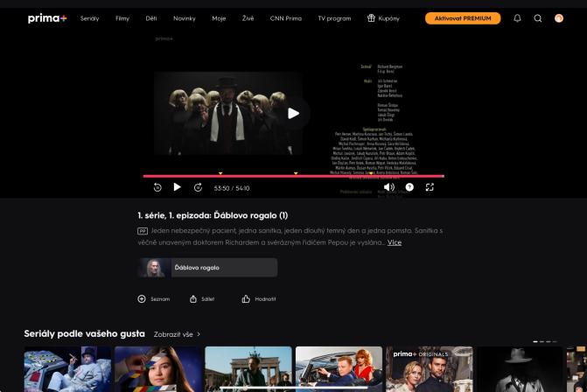The height and width of the screenshot is (392, 587).
Task: Open the TV program schedule
Action: coord(334,18)
